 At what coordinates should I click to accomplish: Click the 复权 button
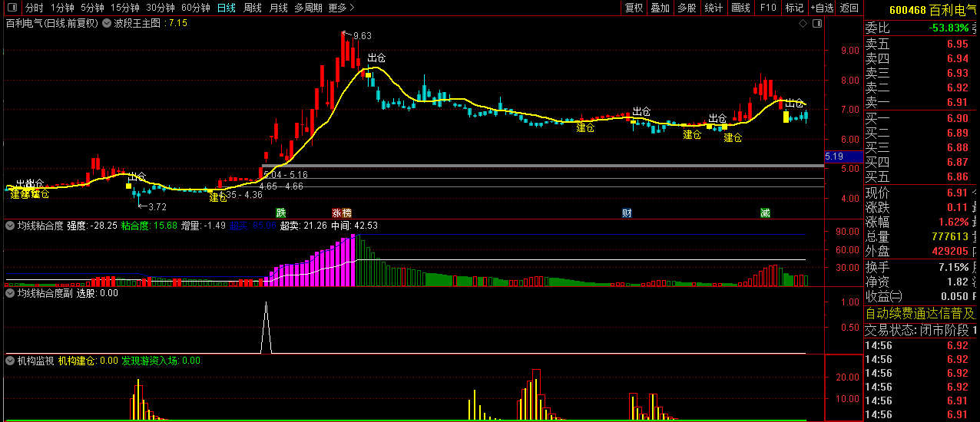(x=634, y=8)
